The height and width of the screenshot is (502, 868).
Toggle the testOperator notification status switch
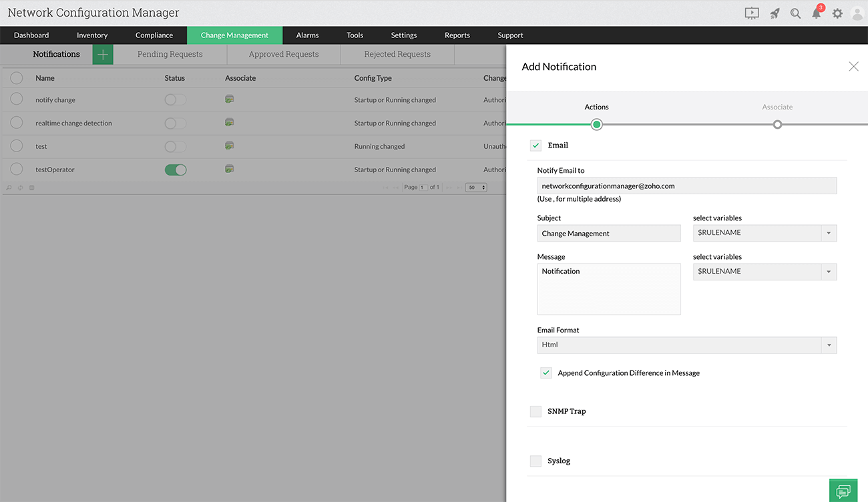pos(175,169)
